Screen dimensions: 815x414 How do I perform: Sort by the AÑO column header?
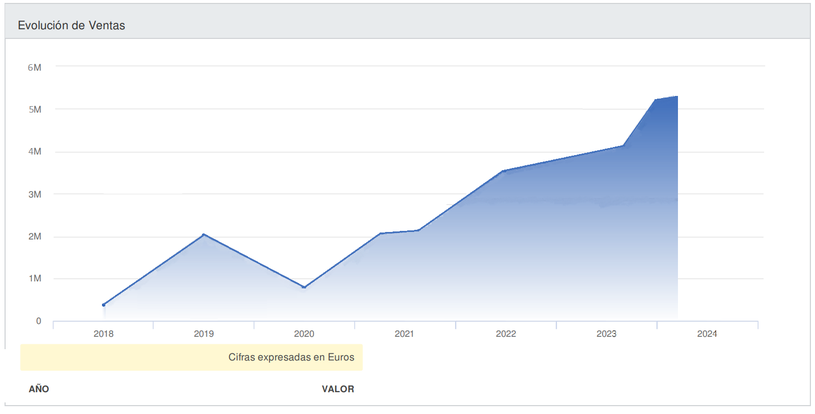[x=39, y=389]
